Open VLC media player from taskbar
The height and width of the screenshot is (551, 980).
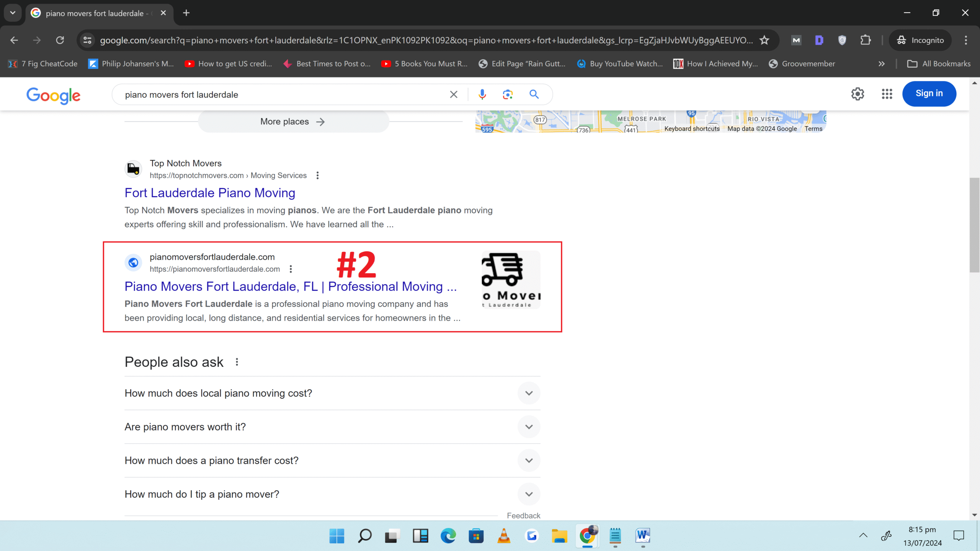coord(504,536)
